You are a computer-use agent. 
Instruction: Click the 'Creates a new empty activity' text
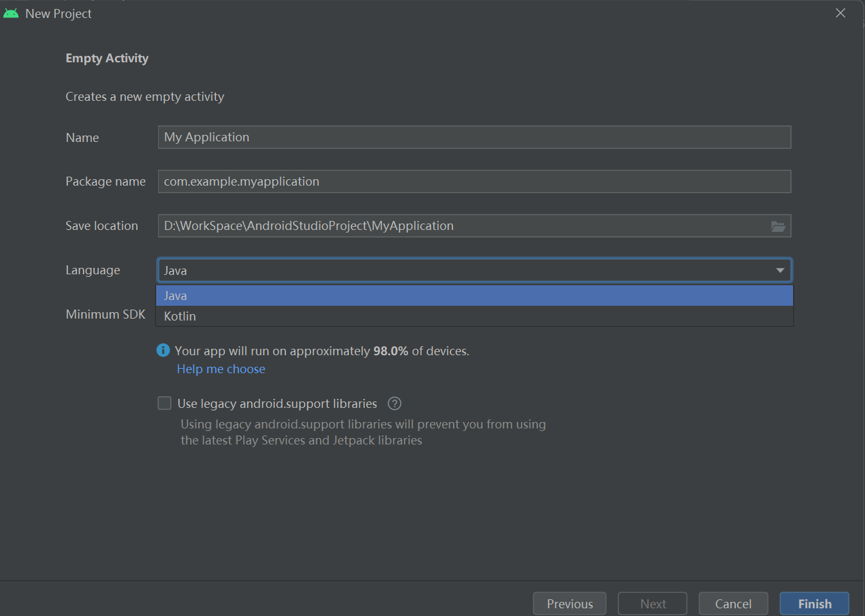tap(145, 96)
